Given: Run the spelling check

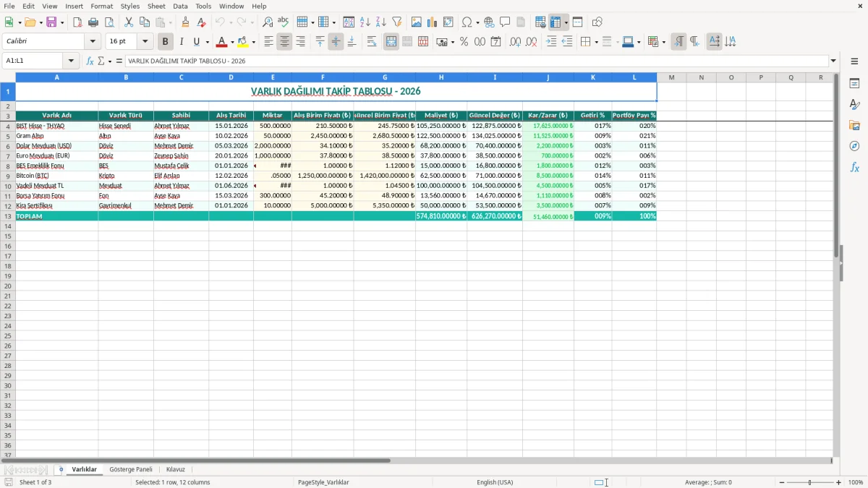Looking at the screenshot, I should pyautogui.click(x=284, y=22).
